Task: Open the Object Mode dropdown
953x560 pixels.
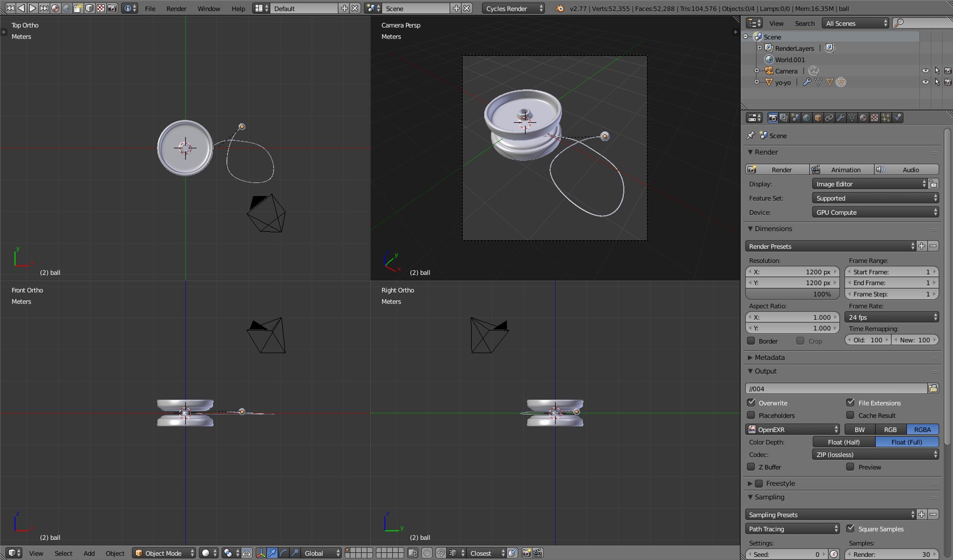Action: [164, 553]
